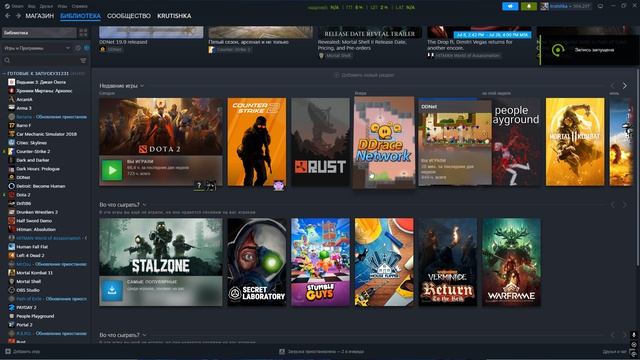Image resolution: width=640 pixels, height=360 pixels.
Task: Open the green notifications bell button
Action: [529, 6]
